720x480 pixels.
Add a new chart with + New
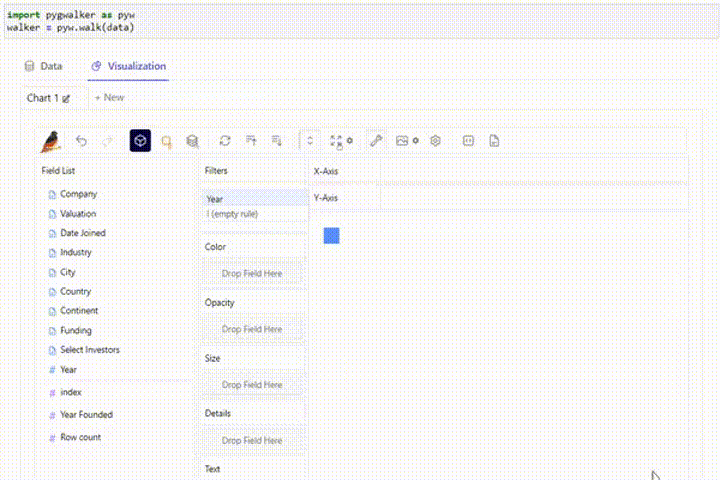coord(109,97)
